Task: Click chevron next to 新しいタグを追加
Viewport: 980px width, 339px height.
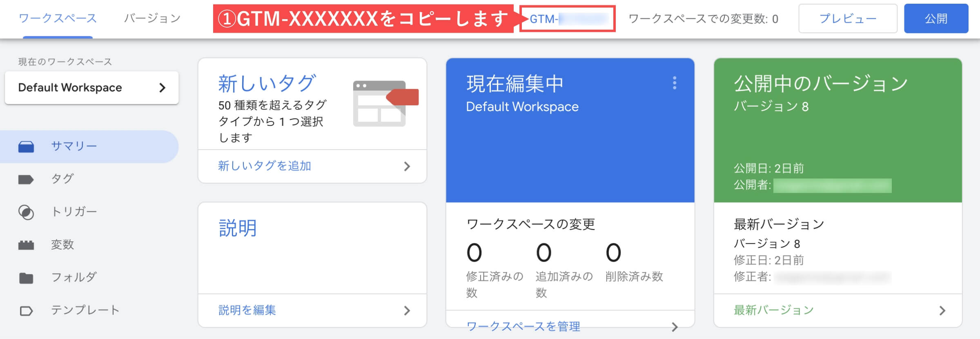Action: (407, 166)
